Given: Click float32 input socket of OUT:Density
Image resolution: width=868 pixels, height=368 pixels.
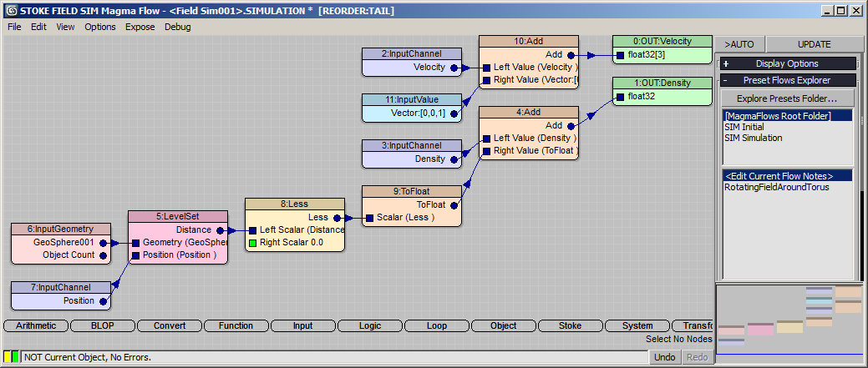Looking at the screenshot, I should pos(621,98).
